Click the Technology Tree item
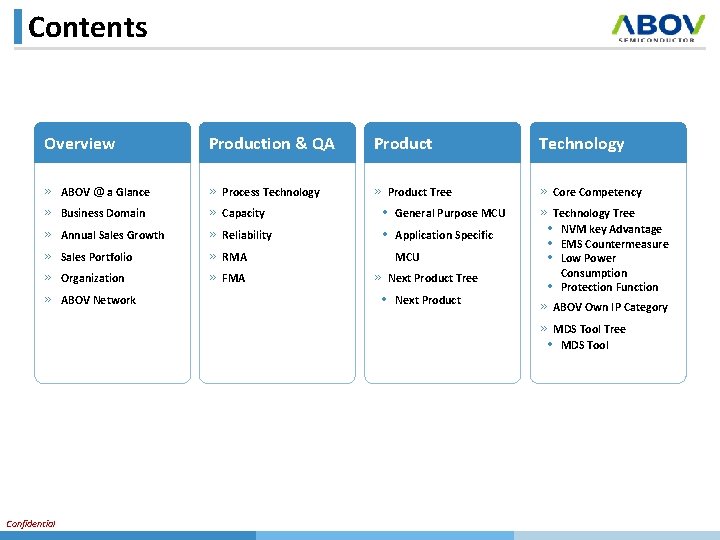 594,213
